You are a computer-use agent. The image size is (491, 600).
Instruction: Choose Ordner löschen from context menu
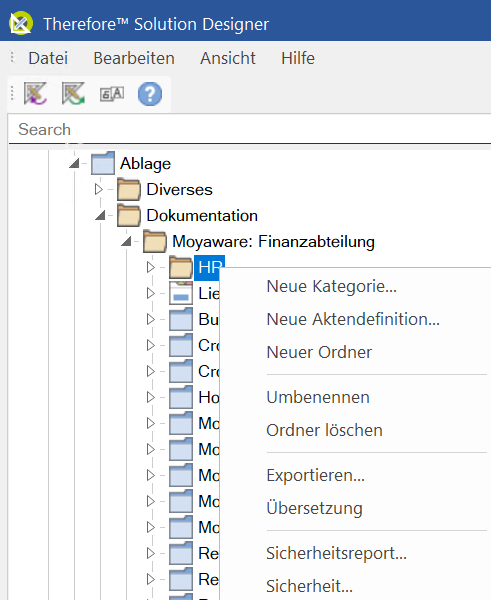click(x=324, y=430)
